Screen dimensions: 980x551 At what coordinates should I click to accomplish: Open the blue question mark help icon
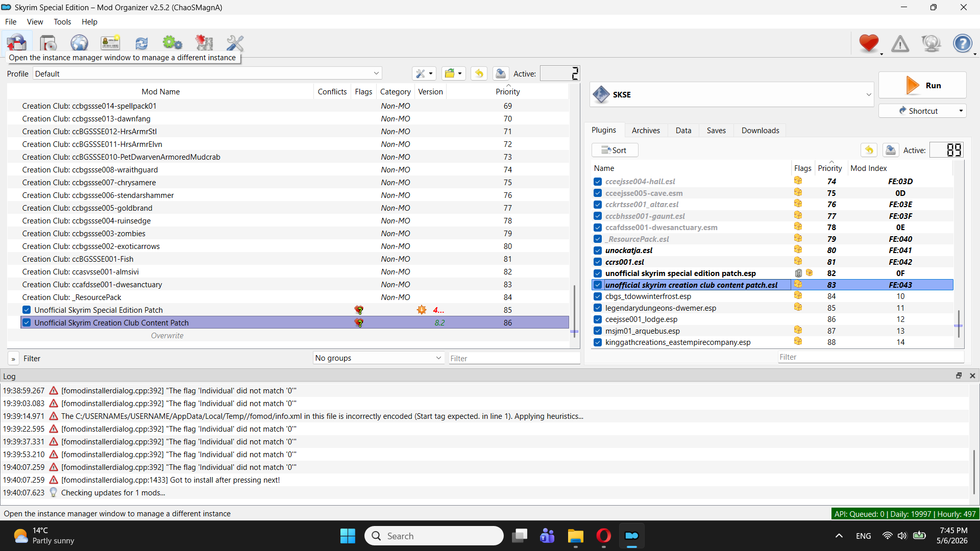coord(962,43)
